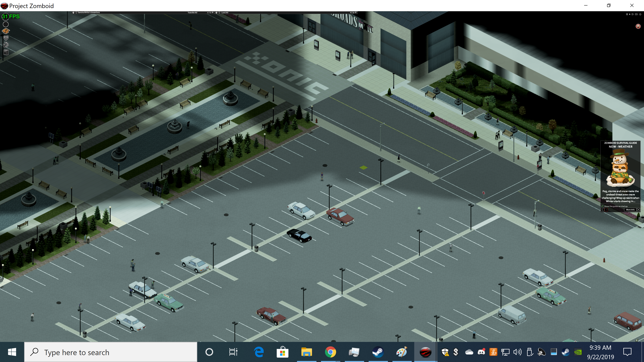Click the green waypoint marker on the road
The width and height of the screenshot is (644, 362).
click(x=363, y=167)
